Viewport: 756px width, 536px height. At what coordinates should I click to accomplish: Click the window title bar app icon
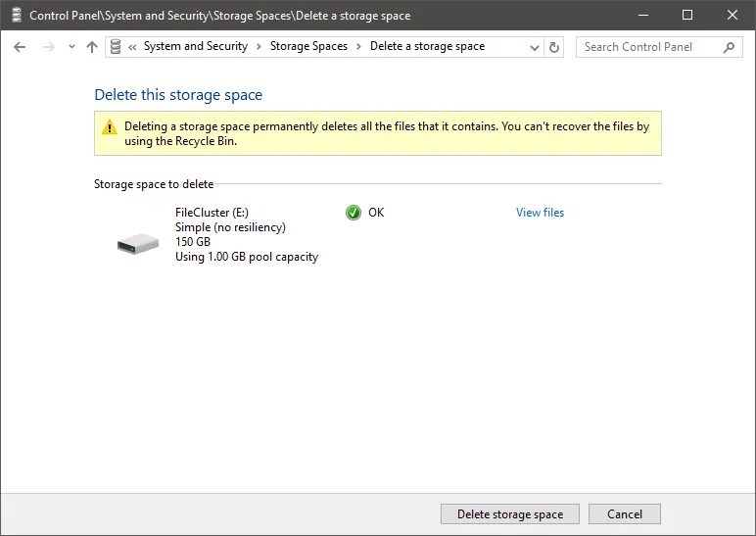click(x=17, y=15)
